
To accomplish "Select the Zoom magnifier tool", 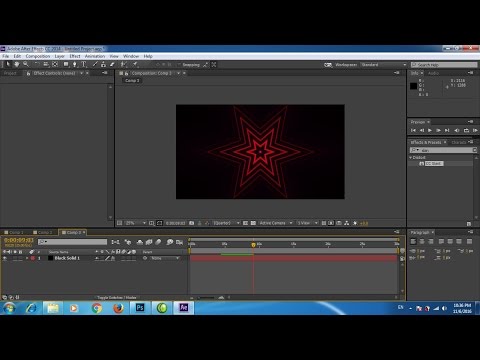I will (x=26, y=64).
